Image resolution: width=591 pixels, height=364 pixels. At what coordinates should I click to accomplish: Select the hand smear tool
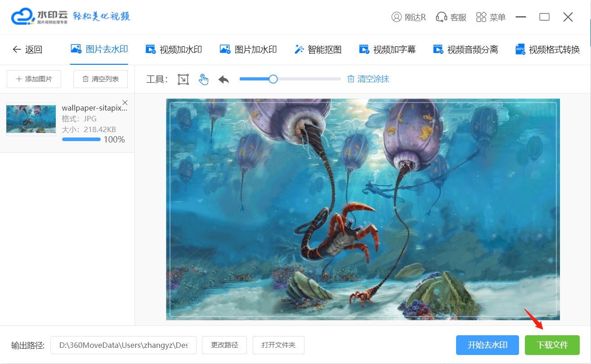click(204, 80)
